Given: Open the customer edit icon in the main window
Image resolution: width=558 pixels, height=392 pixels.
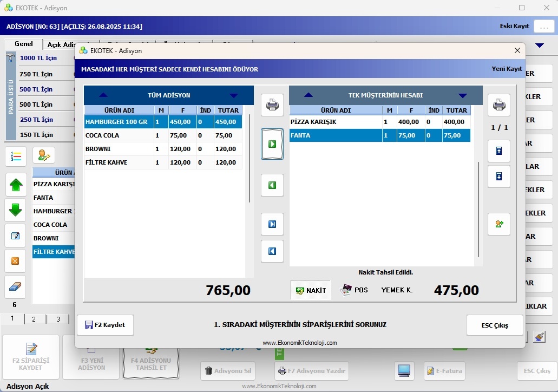Looking at the screenshot, I should click(44, 155).
